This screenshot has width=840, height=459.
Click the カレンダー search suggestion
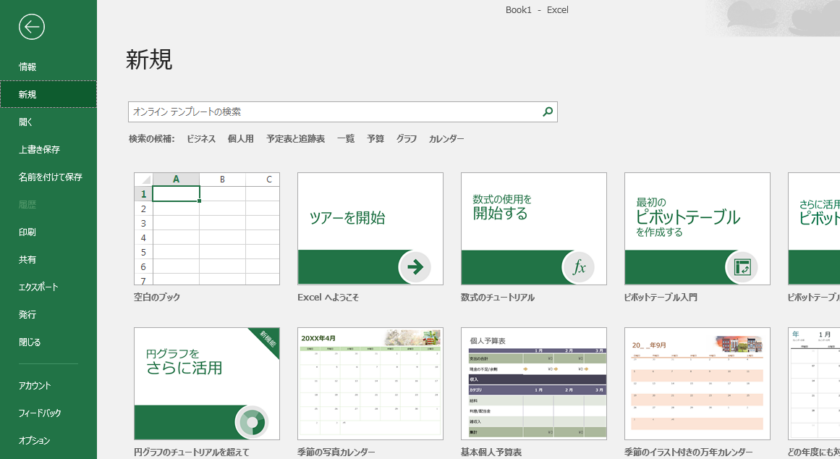point(446,139)
